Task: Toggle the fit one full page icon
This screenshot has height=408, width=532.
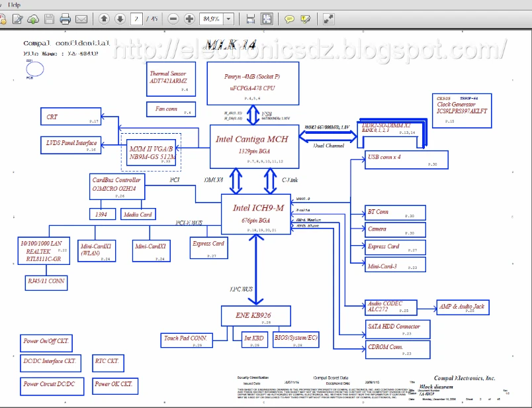Action: tap(267, 19)
